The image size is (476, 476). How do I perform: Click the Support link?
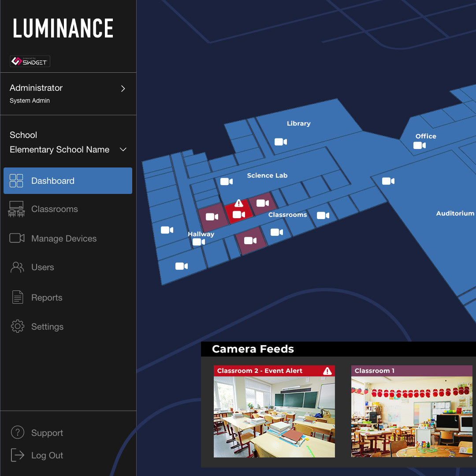[x=47, y=433]
